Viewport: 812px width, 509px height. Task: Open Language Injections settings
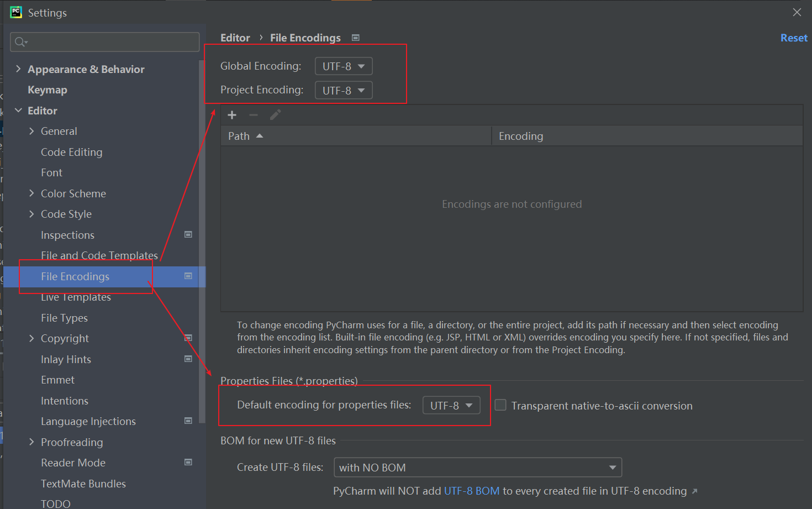click(x=88, y=421)
